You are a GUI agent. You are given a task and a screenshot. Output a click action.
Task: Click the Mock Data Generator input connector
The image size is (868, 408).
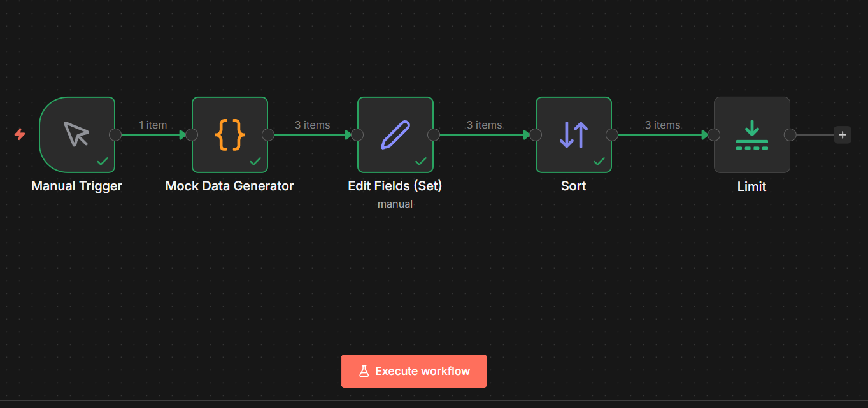pyautogui.click(x=192, y=134)
